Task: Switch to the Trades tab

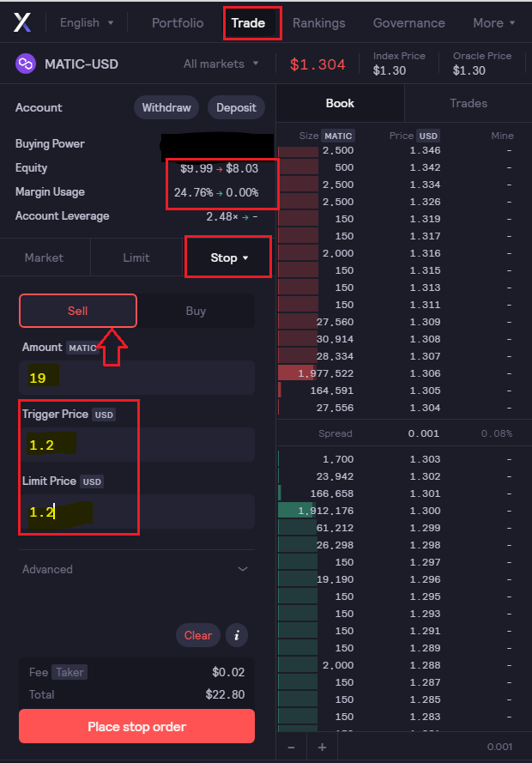Action: pyautogui.click(x=469, y=103)
